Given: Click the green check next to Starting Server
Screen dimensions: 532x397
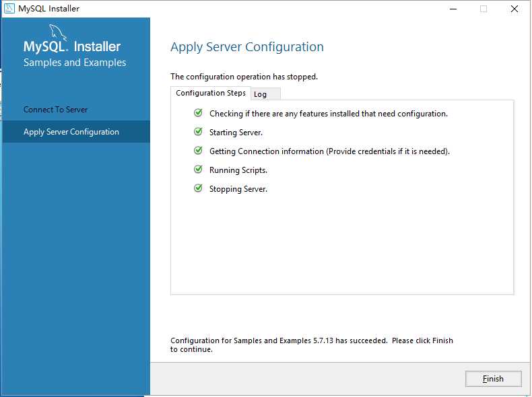Looking at the screenshot, I should (x=198, y=131).
